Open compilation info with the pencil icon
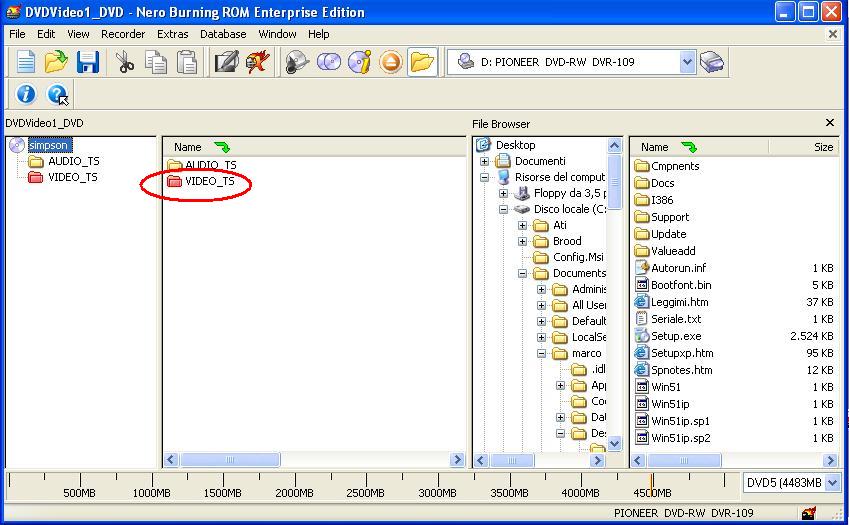Viewport: 849px width, 525px height. coord(226,62)
